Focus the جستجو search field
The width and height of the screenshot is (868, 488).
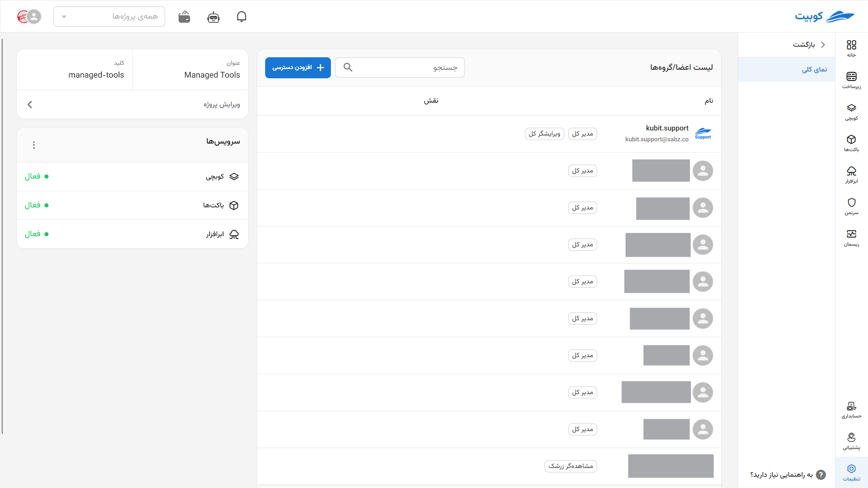(x=400, y=67)
